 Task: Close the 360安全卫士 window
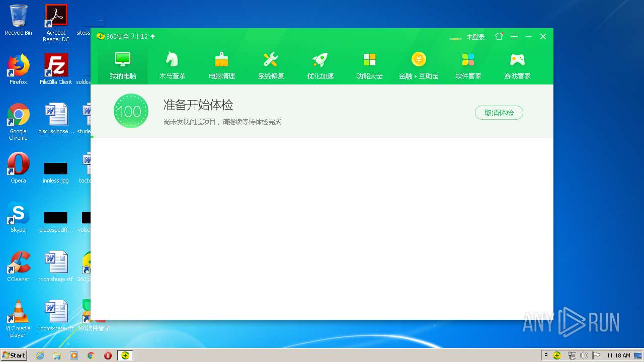[x=543, y=37]
